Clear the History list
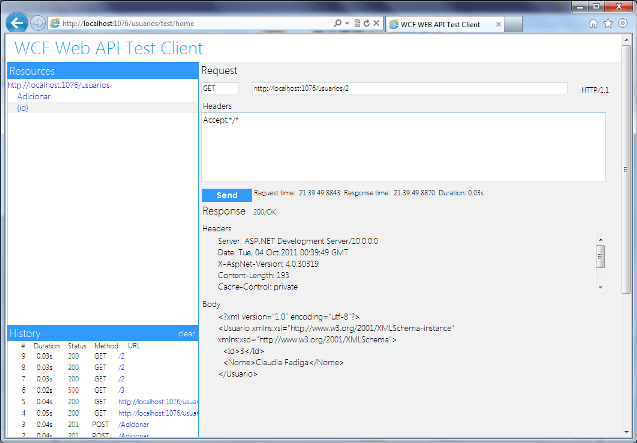The height and width of the screenshot is (443, 637). pos(187,333)
